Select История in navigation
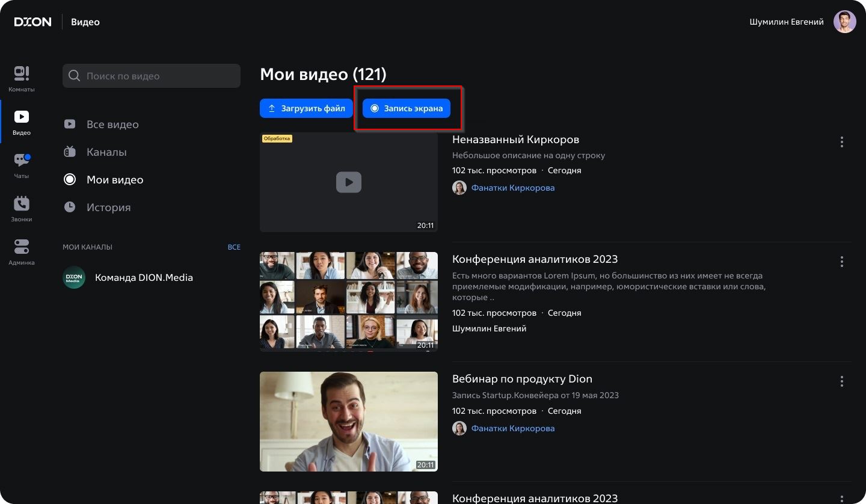Viewport: 866px width, 504px height. (108, 207)
